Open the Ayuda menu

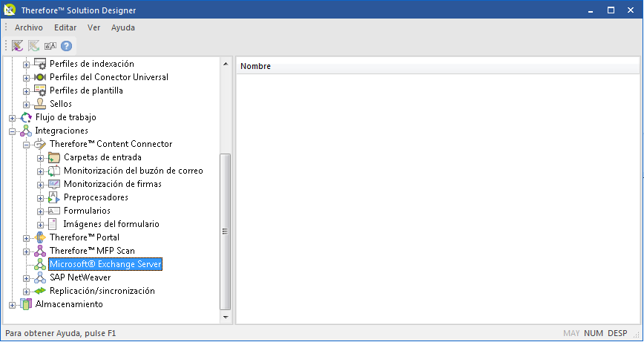tap(123, 28)
